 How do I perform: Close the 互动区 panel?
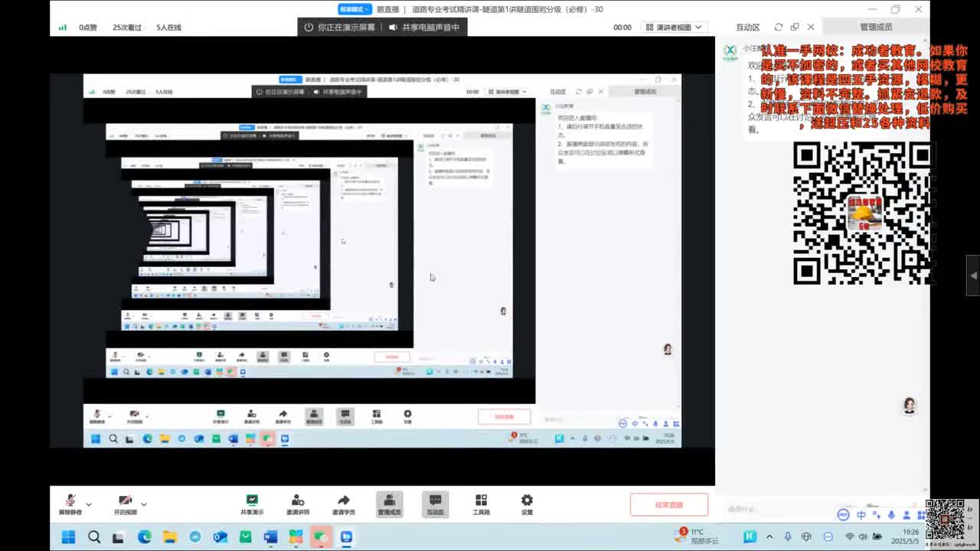tap(811, 27)
